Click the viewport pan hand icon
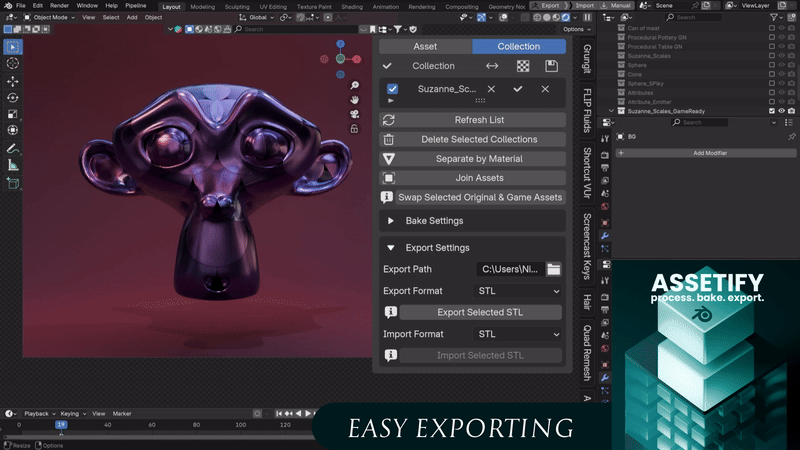Viewport: 800px width, 450px height. (355, 99)
